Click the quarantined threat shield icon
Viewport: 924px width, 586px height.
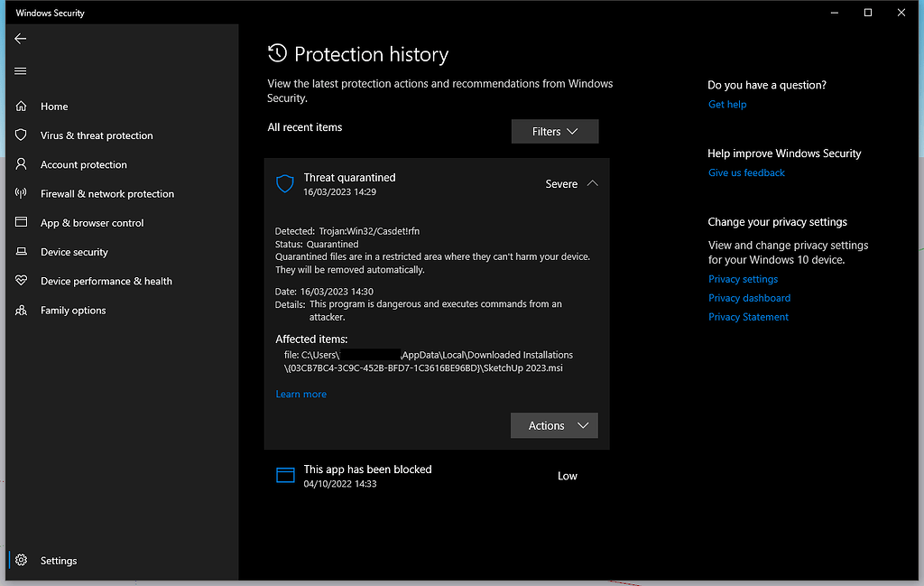tap(285, 182)
